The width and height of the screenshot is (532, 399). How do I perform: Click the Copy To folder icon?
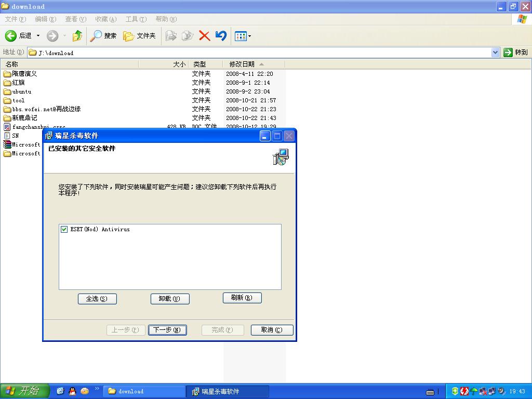click(x=187, y=36)
